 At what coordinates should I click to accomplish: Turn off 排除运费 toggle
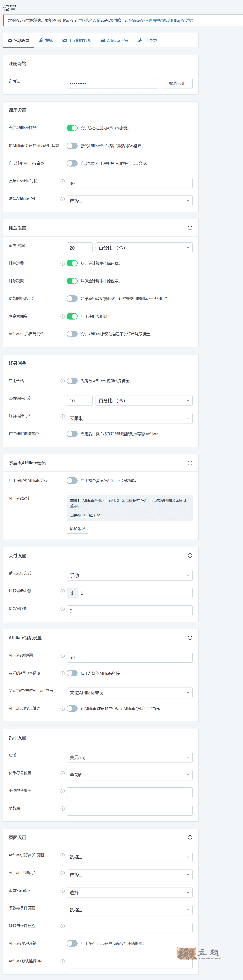click(72, 263)
